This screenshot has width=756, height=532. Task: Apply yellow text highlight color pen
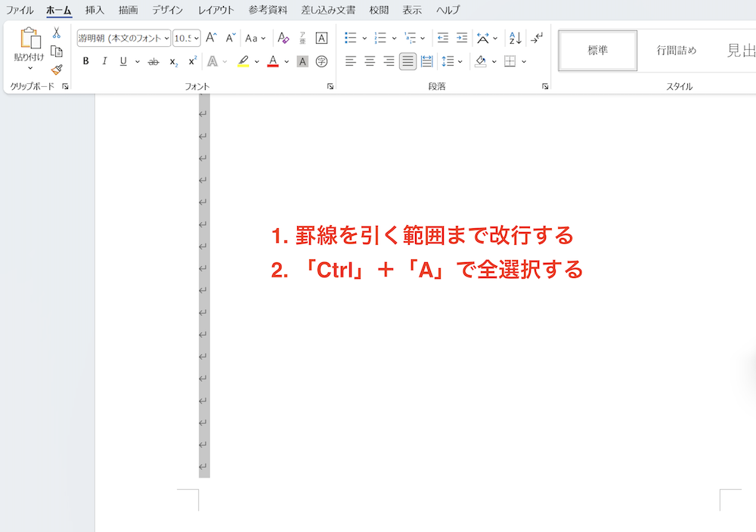pos(243,61)
